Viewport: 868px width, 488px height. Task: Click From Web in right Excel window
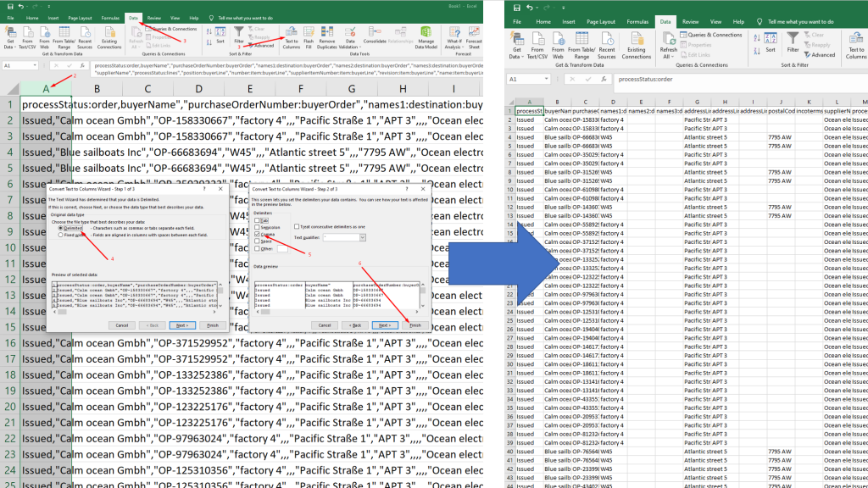(x=558, y=46)
